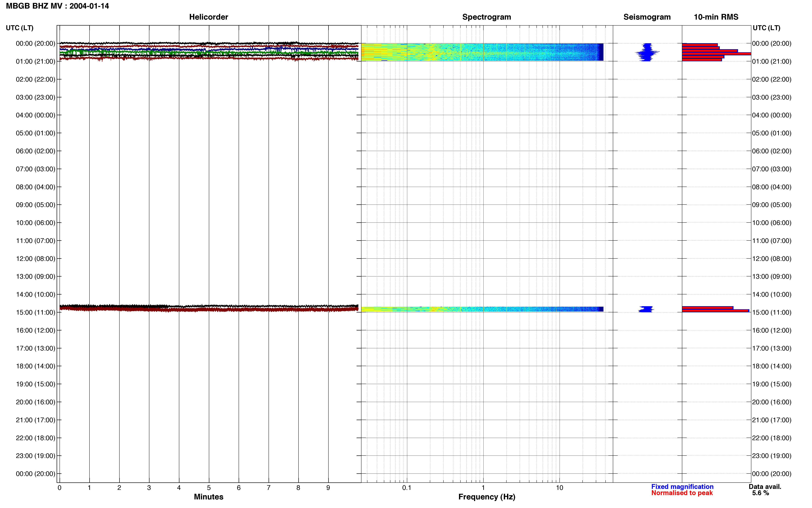Screen dimensions: 812x508
Task: Click the spectrogram band between 00:00 and 01:00
Action: click(x=482, y=52)
